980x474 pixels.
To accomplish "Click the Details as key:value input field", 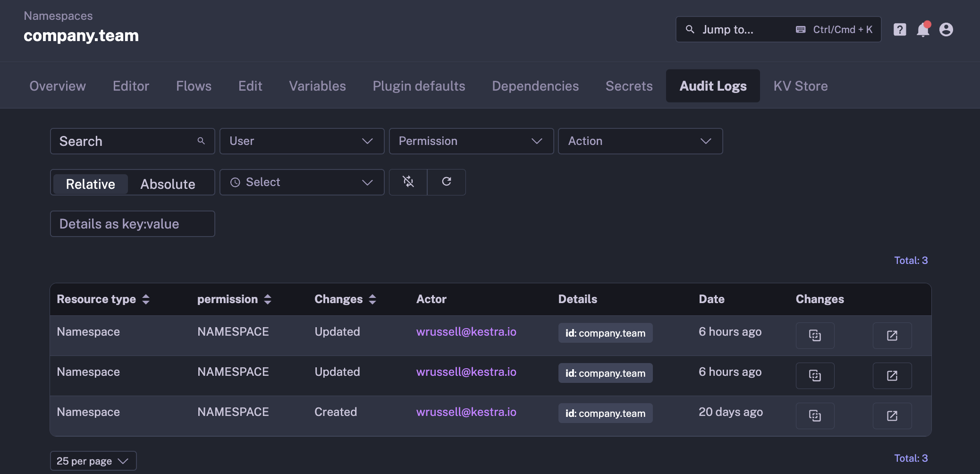I will (x=132, y=223).
